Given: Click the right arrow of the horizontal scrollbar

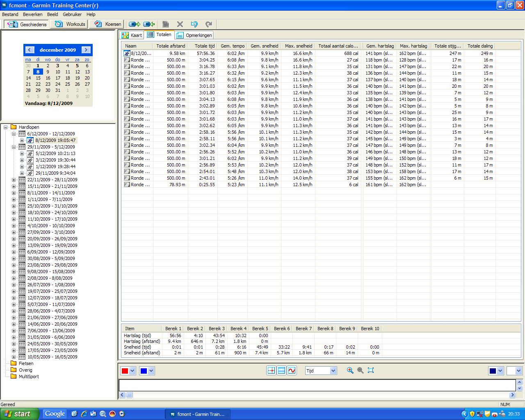Looking at the screenshot, I should pyautogui.click(x=512, y=395).
